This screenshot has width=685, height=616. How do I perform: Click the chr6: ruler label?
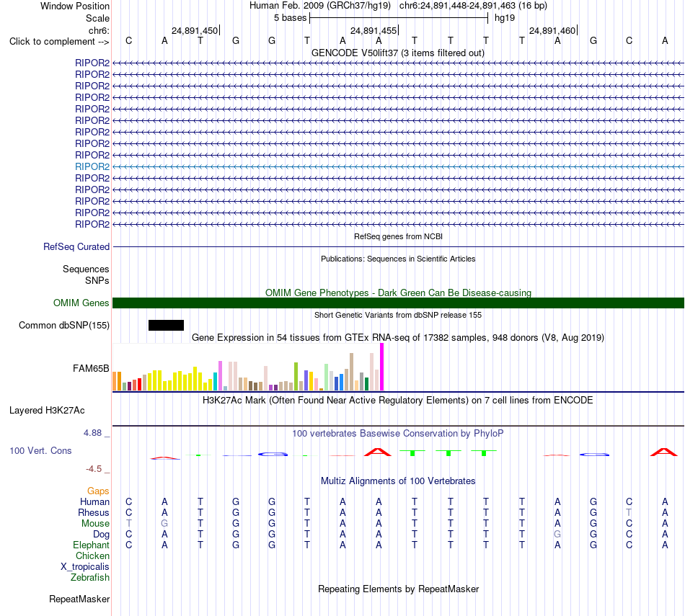coord(99,30)
